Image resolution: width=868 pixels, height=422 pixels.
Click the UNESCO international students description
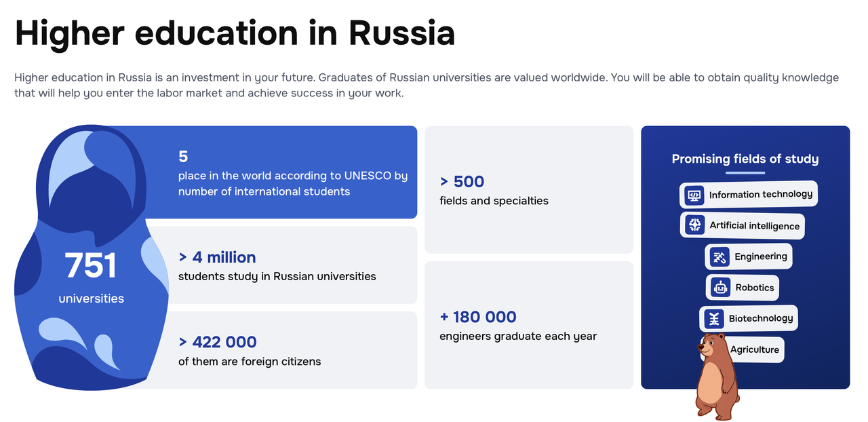click(293, 183)
